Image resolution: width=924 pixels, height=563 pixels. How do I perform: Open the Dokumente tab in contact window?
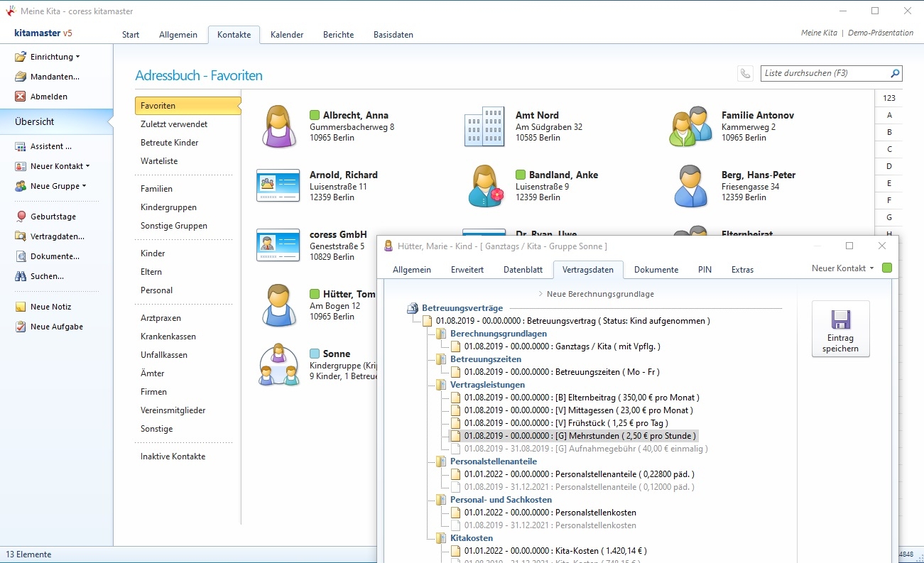click(656, 270)
